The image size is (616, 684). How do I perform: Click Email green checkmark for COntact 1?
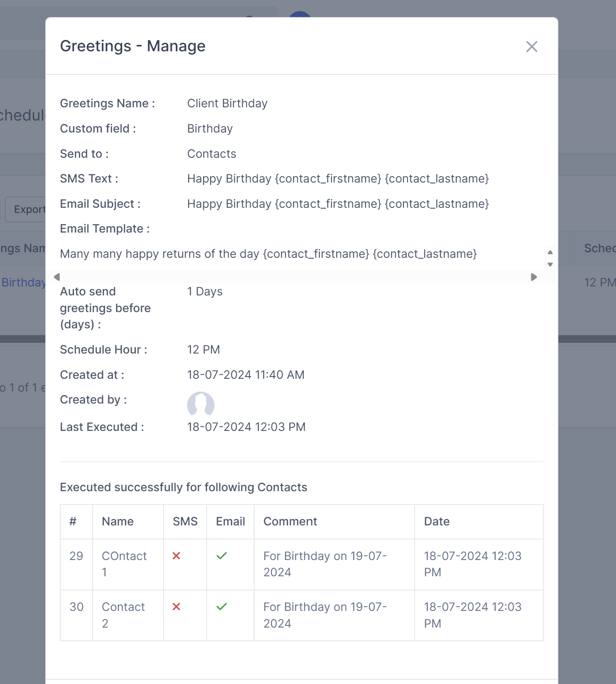222,556
